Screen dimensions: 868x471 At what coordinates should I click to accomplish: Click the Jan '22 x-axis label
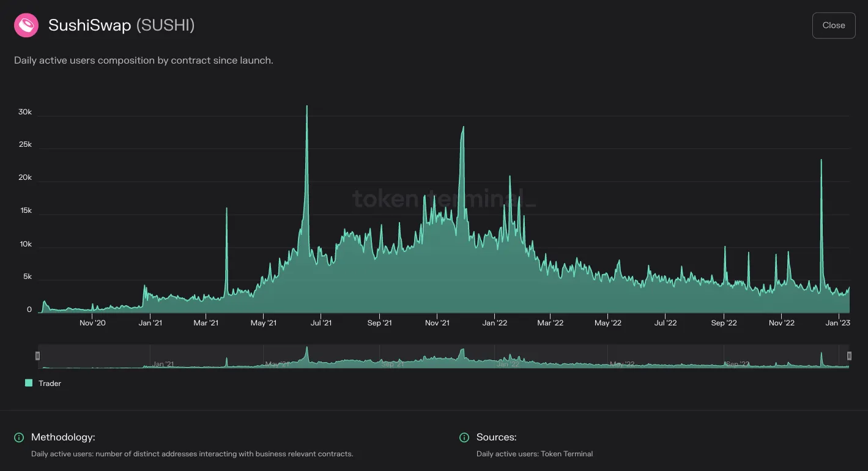pos(494,323)
